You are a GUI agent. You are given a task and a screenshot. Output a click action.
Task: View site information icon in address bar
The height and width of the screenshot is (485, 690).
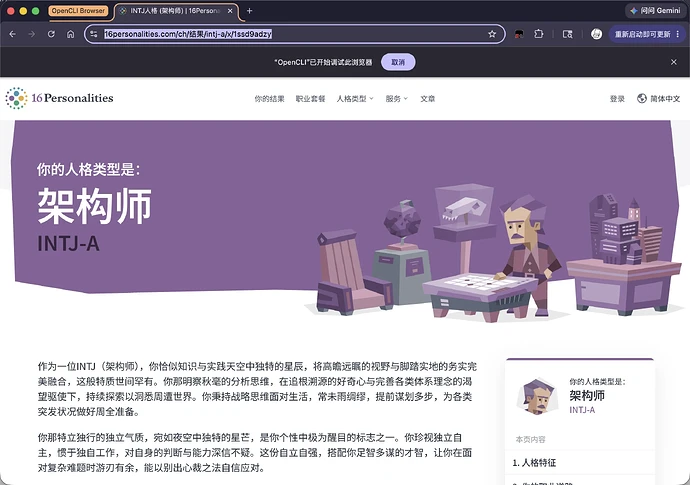[94, 34]
